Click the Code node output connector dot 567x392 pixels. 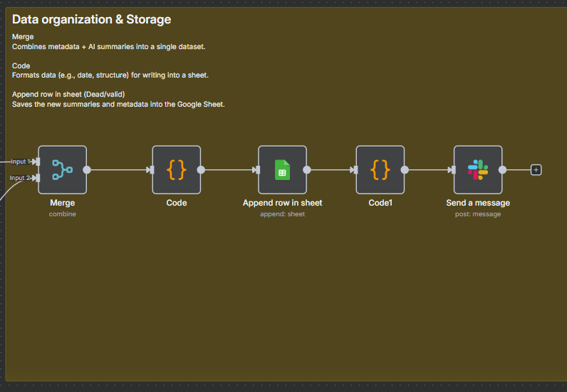(201, 170)
